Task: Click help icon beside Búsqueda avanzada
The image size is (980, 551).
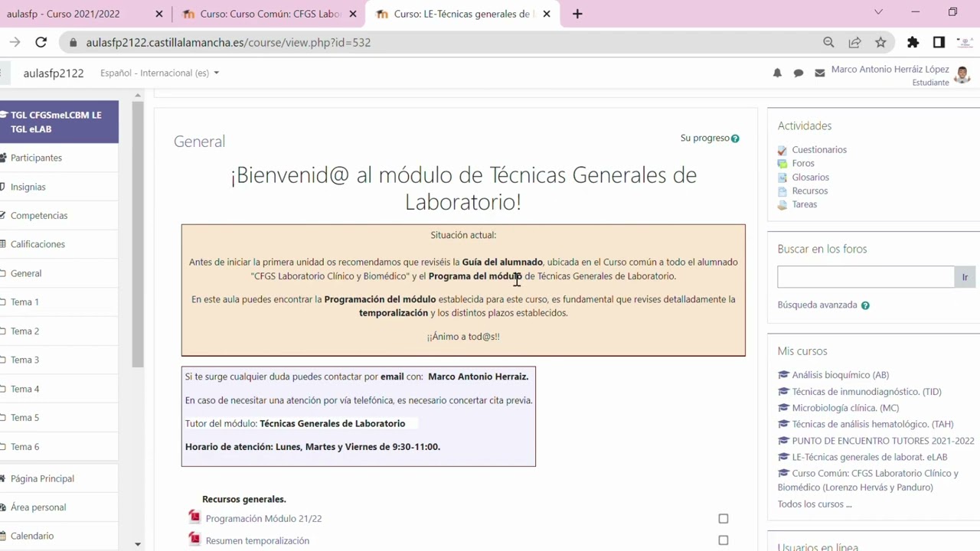Action: point(865,305)
